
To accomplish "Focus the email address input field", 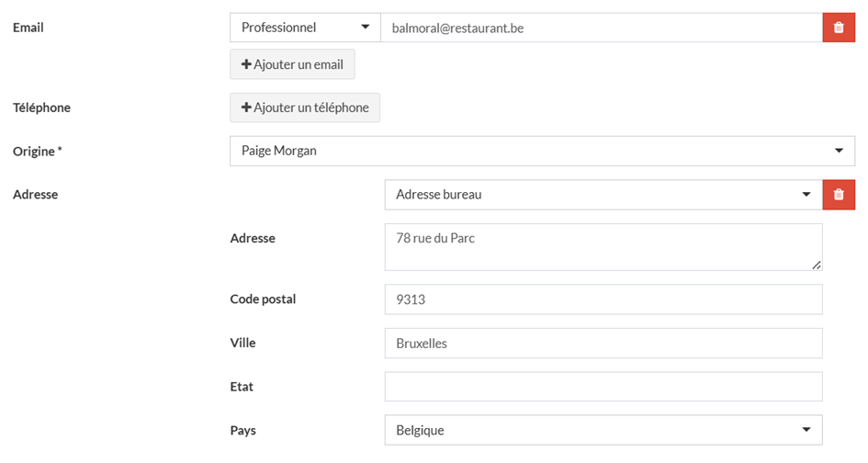I will (601, 28).
